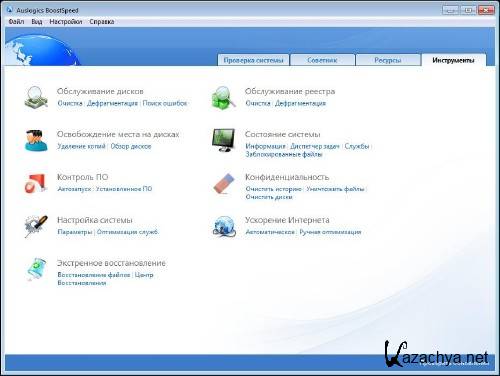The width and height of the screenshot is (500, 376).
Task: Click the Освобождение места на дисках heading
Action: [x=118, y=134]
